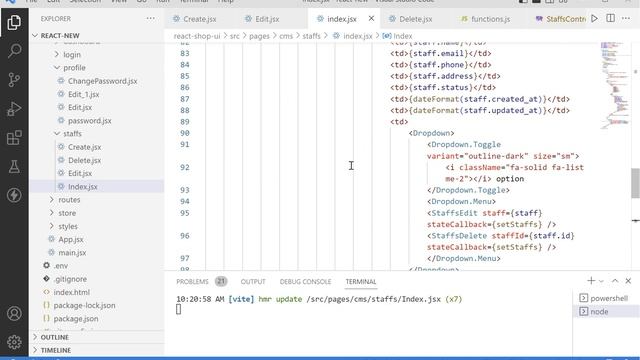Click line number 90 in the gutter
Screen dimensions: 640x360
point(185,133)
